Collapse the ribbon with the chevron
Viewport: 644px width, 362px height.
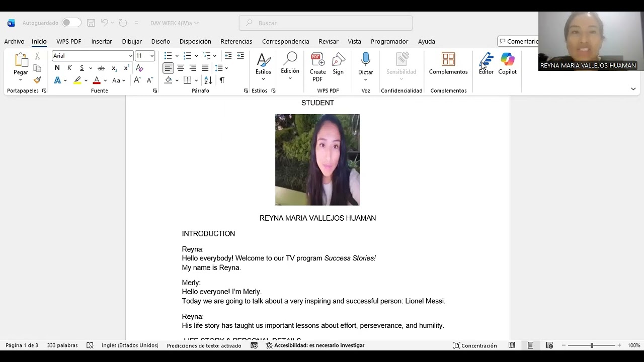(633, 89)
